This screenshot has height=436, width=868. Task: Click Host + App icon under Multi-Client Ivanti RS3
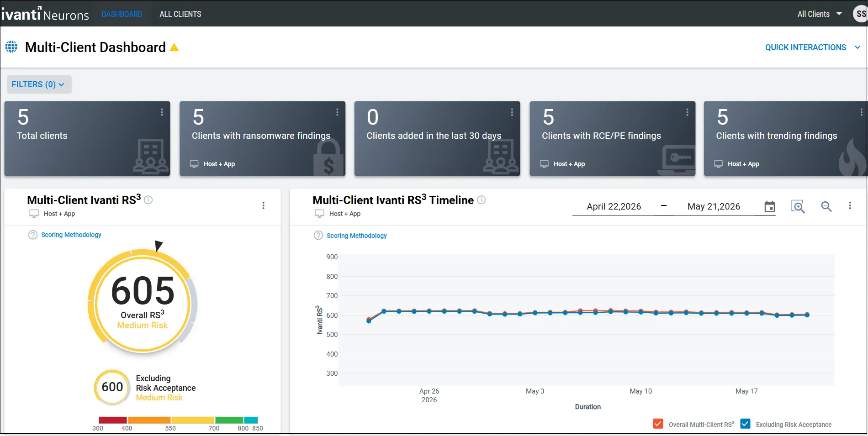tap(34, 214)
